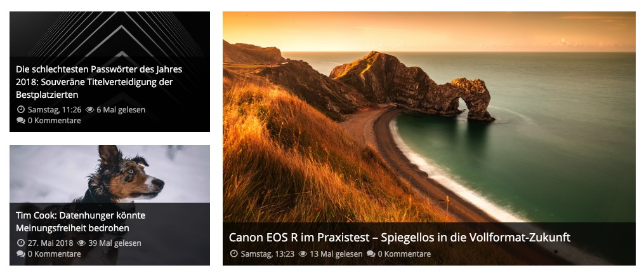Image resolution: width=644 pixels, height=277 pixels.
Task: Click eye icon next to 39 Mal gelesen
Action: [x=81, y=243]
